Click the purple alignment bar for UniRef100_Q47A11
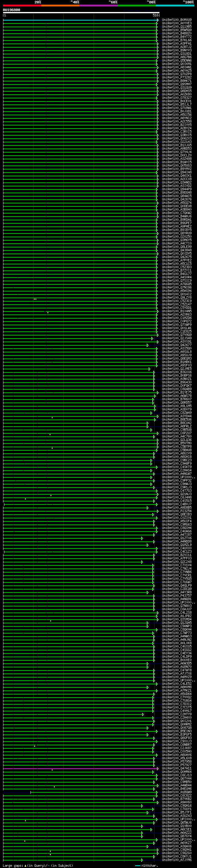Screen dimensions: 197x868 (81, 769)
